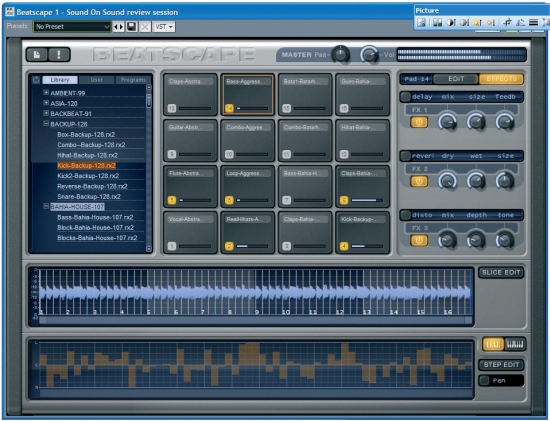Select pad 13 Claps-Abstra

click(190, 95)
